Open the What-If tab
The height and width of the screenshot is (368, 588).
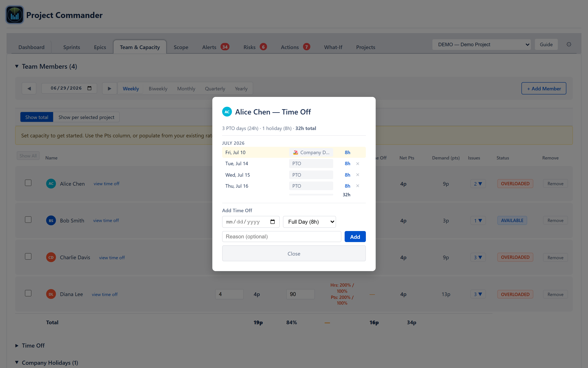(x=333, y=47)
